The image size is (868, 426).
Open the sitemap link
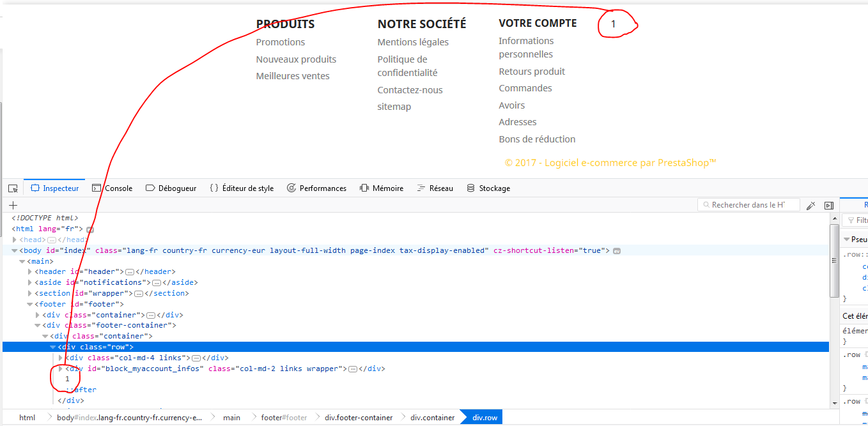(394, 107)
